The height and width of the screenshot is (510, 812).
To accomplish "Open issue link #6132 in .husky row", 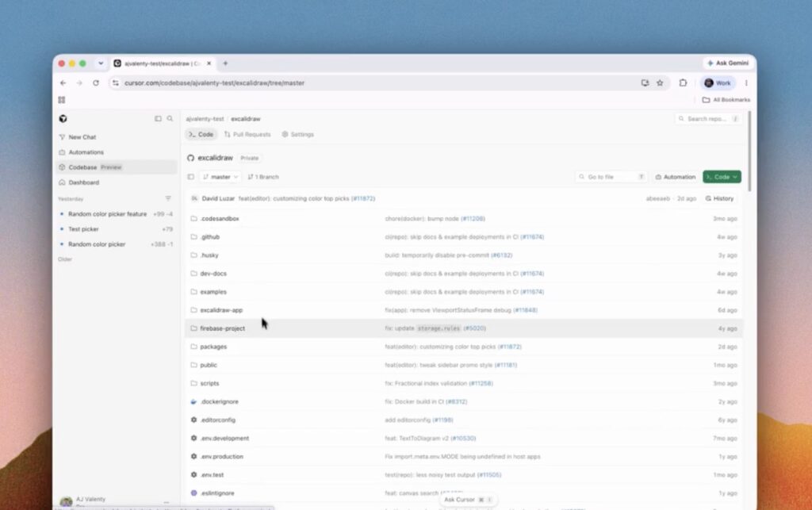I will pos(501,255).
